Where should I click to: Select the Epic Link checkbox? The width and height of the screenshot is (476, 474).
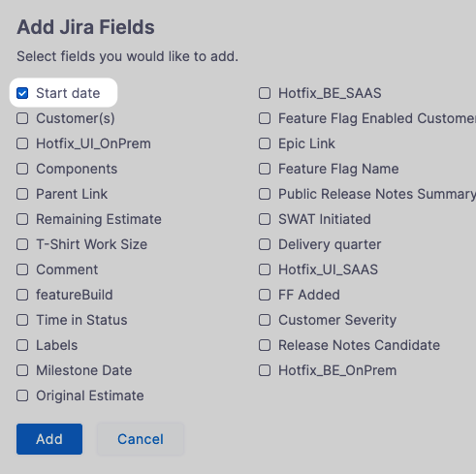(265, 143)
